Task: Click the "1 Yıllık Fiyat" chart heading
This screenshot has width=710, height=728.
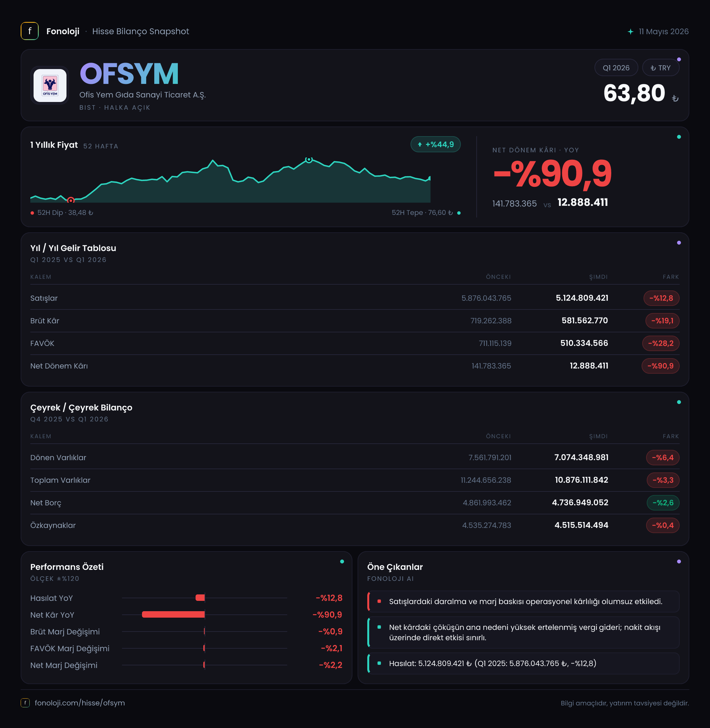Action: click(x=54, y=145)
